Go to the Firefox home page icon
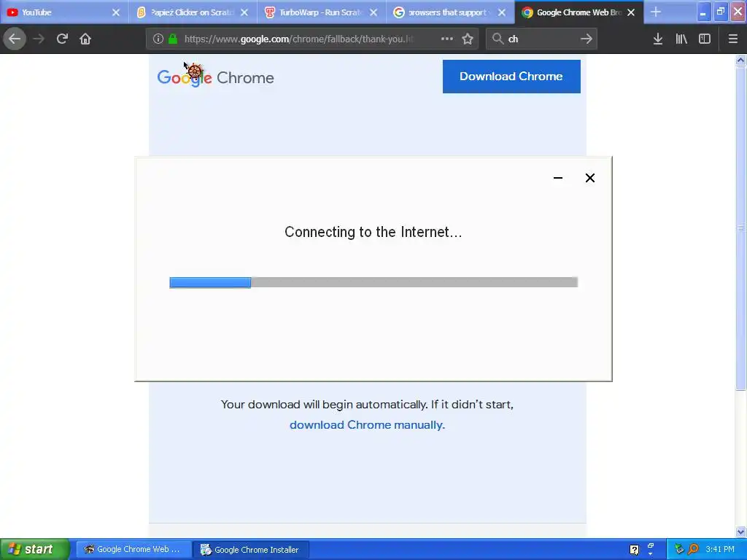The image size is (747, 560). point(85,39)
